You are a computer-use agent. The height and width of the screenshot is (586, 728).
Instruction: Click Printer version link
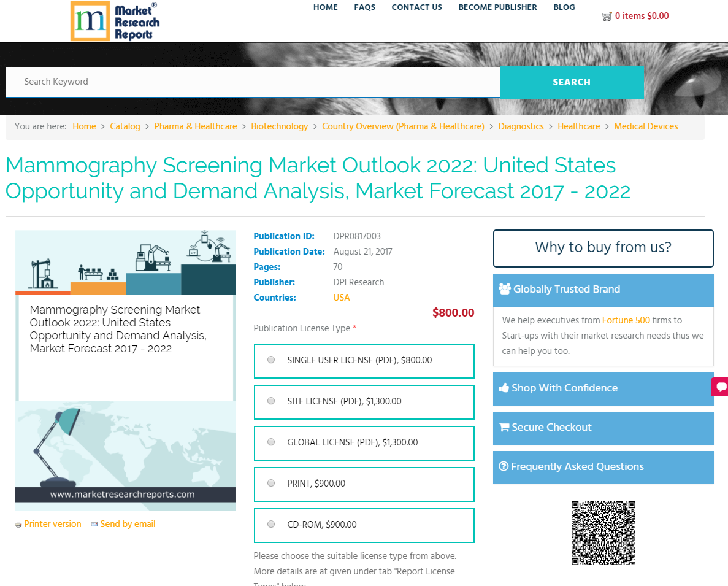(x=53, y=524)
